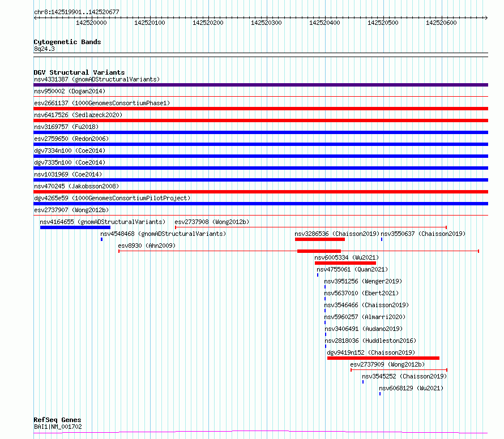Open nsv1031969 (Coe2014) variant
This screenshot has height=439, width=504.
click(68, 174)
